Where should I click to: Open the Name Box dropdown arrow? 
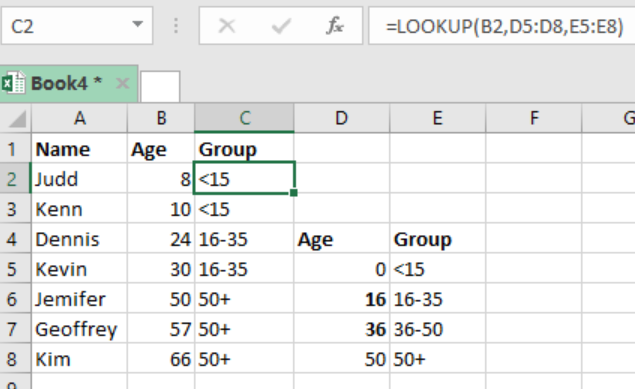pos(138,25)
